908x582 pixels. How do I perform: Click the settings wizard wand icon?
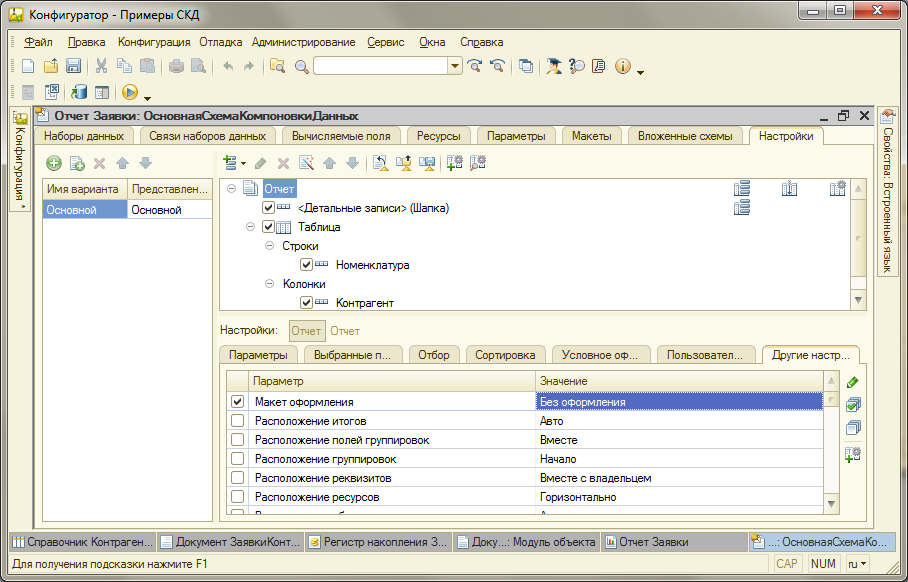pyautogui.click(x=306, y=163)
